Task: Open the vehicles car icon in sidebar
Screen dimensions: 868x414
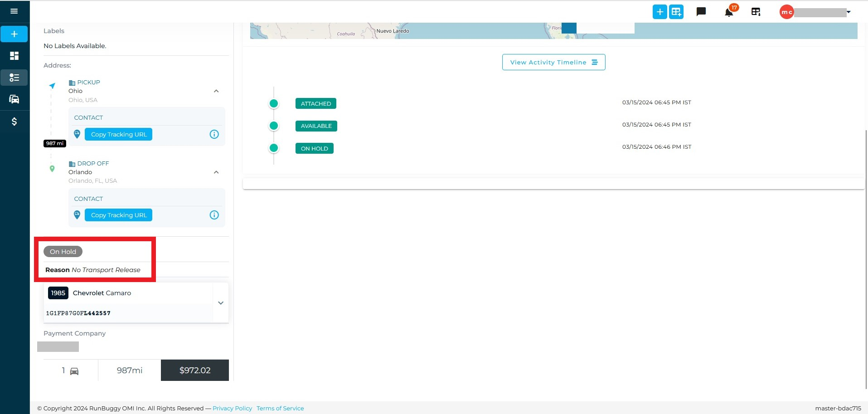Action: 14,99
